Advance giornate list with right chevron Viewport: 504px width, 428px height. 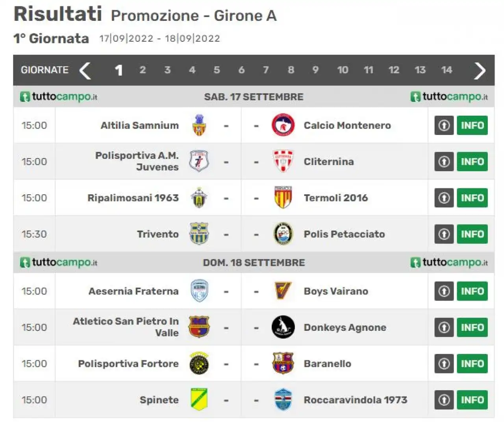(480, 70)
